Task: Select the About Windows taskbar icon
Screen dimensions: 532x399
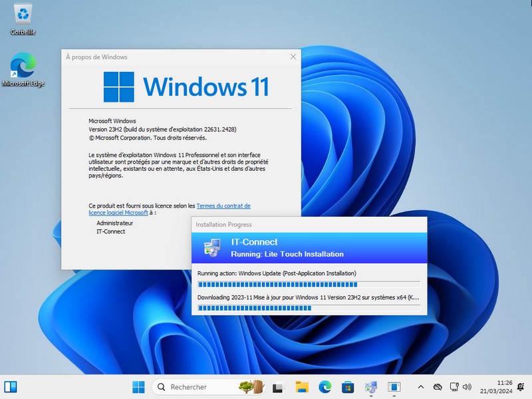Action: pos(394,387)
